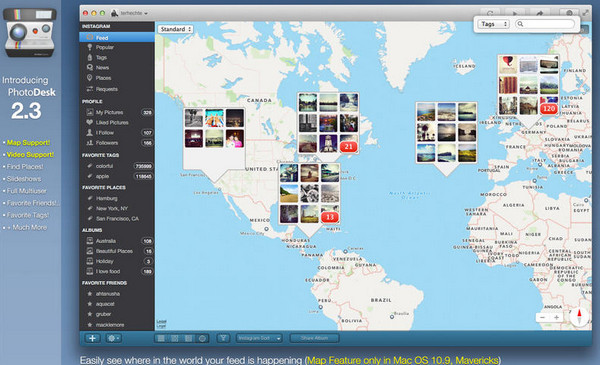Viewport: 600px width, 365px height.
Task: Open the Standard map type dropdown
Action: pyautogui.click(x=176, y=29)
